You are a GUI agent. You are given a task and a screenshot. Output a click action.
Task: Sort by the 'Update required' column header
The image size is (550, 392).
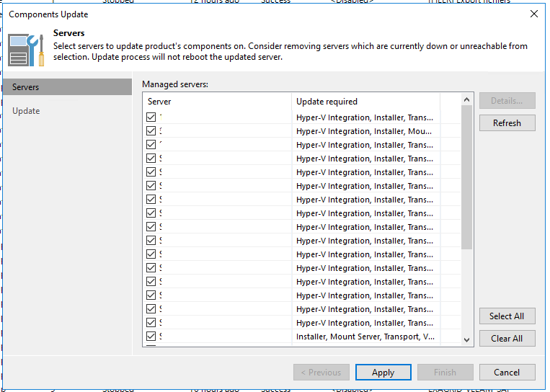366,102
